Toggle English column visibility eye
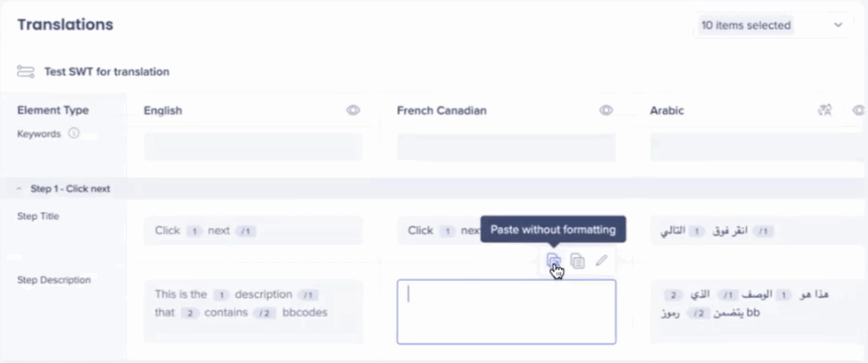The width and height of the screenshot is (868, 363). tap(353, 110)
